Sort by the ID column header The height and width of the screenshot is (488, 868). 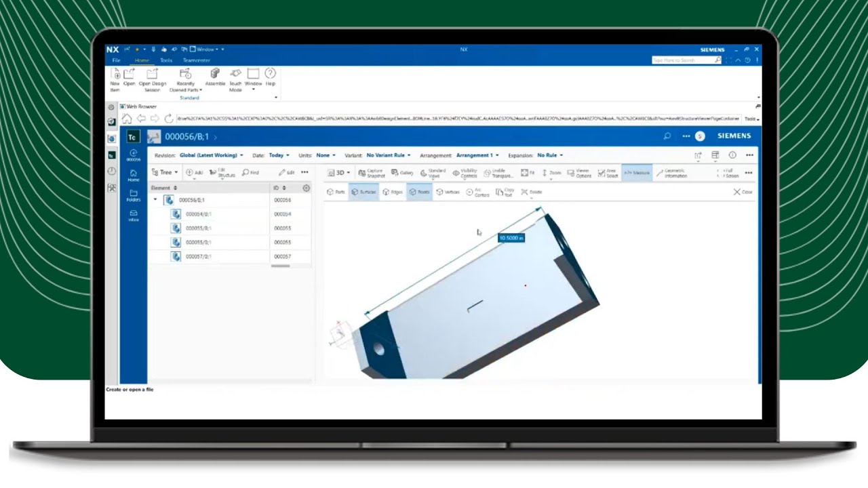278,188
